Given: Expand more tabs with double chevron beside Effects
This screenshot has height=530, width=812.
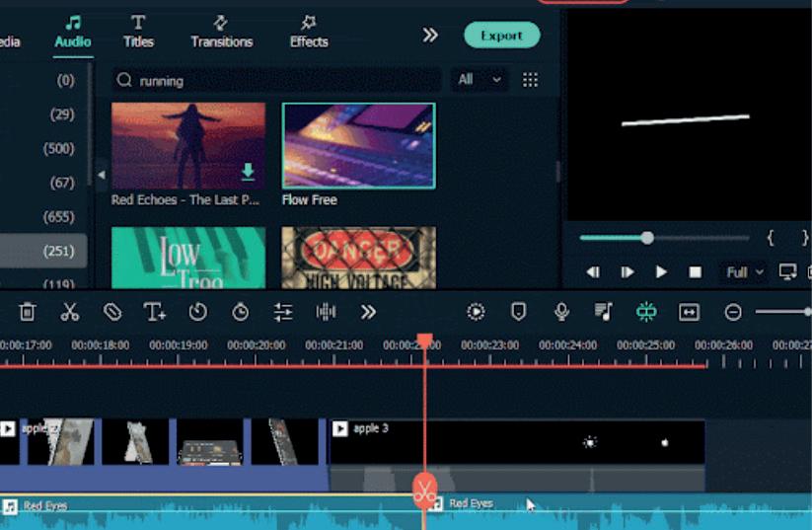Looking at the screenshot, I should pyautogui.click(x=430, y=36).
